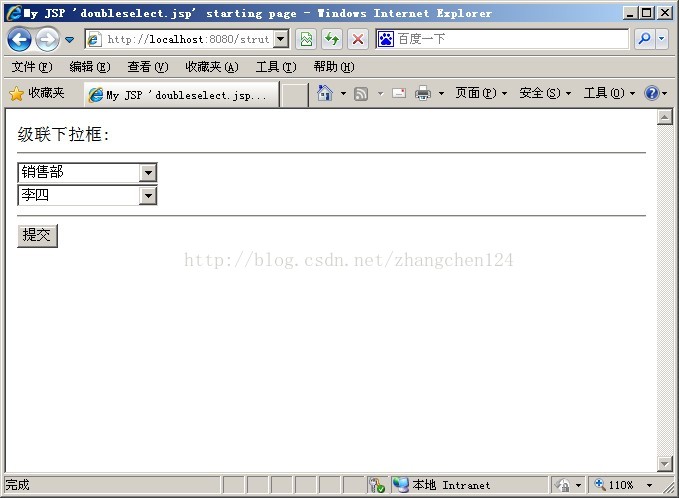Open the 安全(S) command menu
This screenshot has width=679, height=498.
(545, 93)
